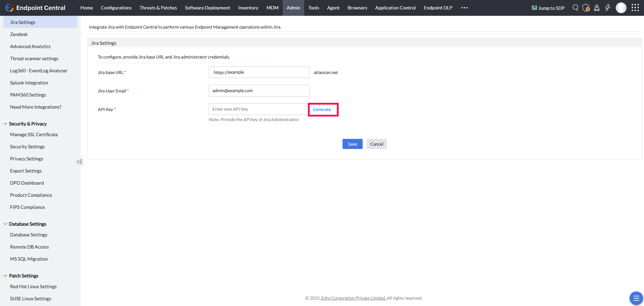Screen dimensions: 644x306
Task: Collapse the left sidebar panel
Action: coord(79,162)
